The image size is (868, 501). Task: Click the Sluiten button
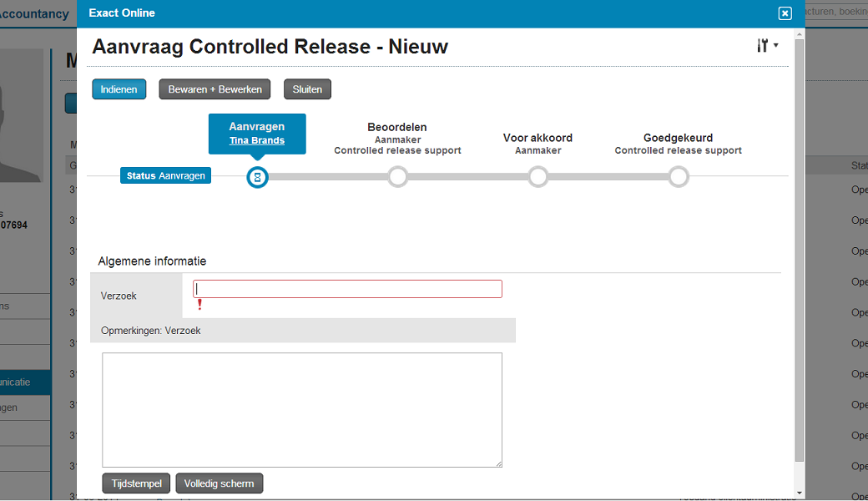click(x=307, y=89)
